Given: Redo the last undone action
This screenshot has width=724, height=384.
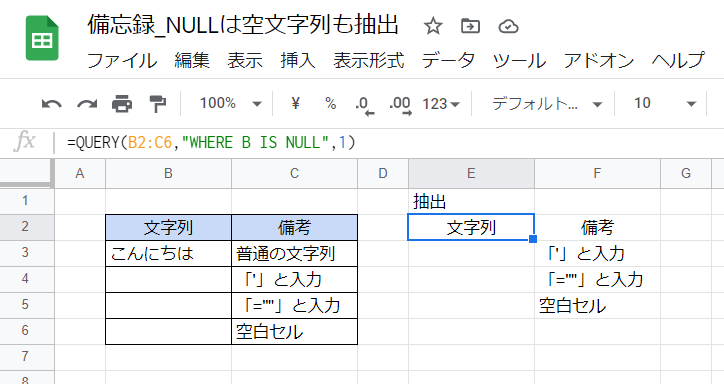Looking at the screenshot, I should tap(87, 104).
